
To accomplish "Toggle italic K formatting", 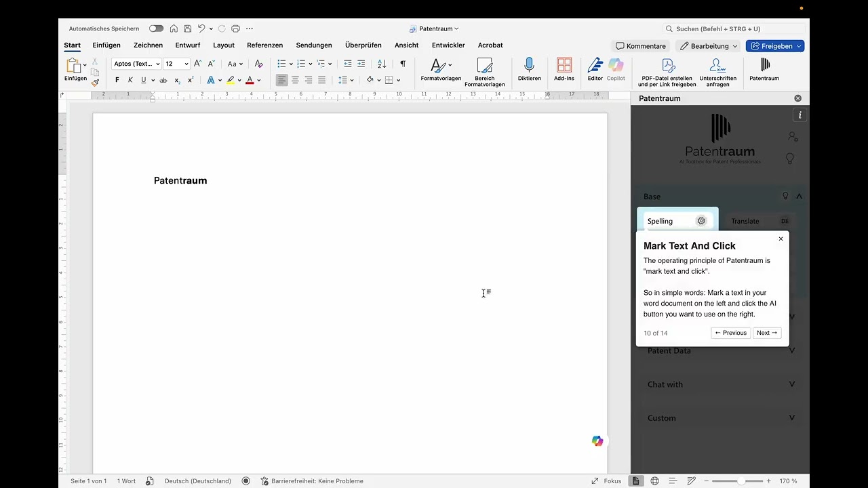I will point(130,80).
